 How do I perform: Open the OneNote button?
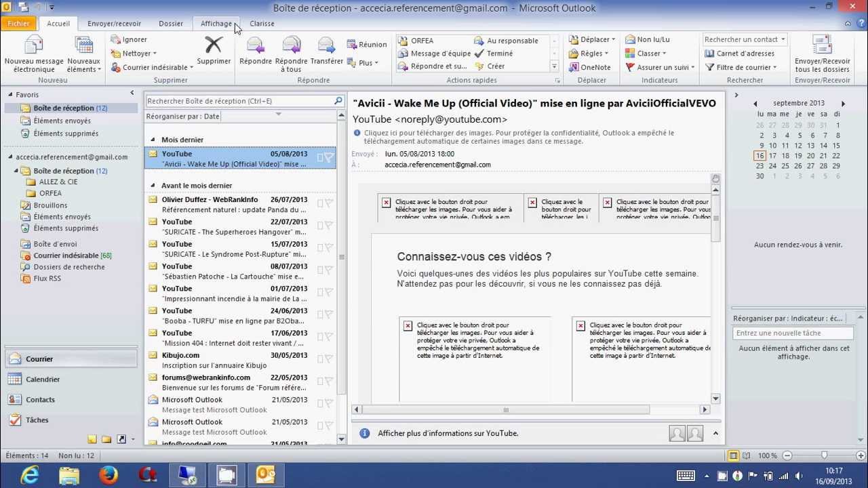point(591,67)
